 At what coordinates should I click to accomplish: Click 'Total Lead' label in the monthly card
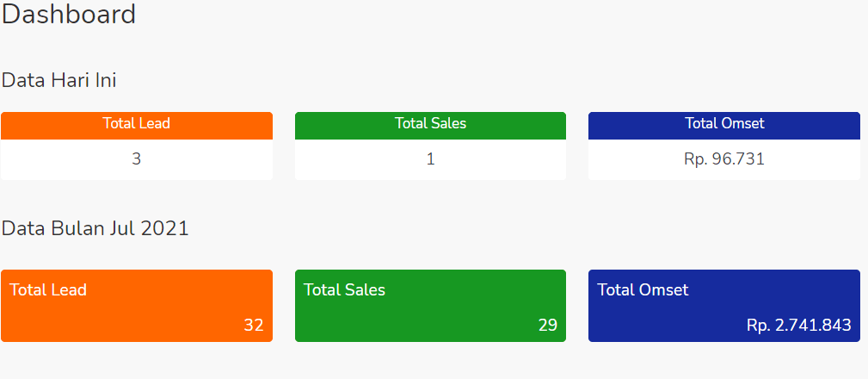click(48, 290)
